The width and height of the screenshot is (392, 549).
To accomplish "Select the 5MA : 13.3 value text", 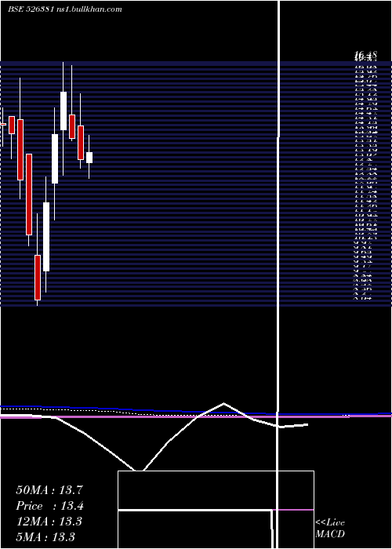I will coord(45,536).
